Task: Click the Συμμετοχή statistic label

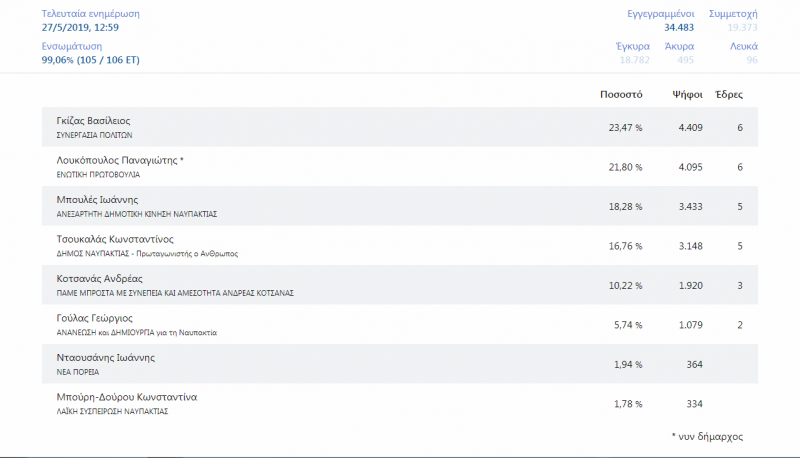Action: point(733,14)
